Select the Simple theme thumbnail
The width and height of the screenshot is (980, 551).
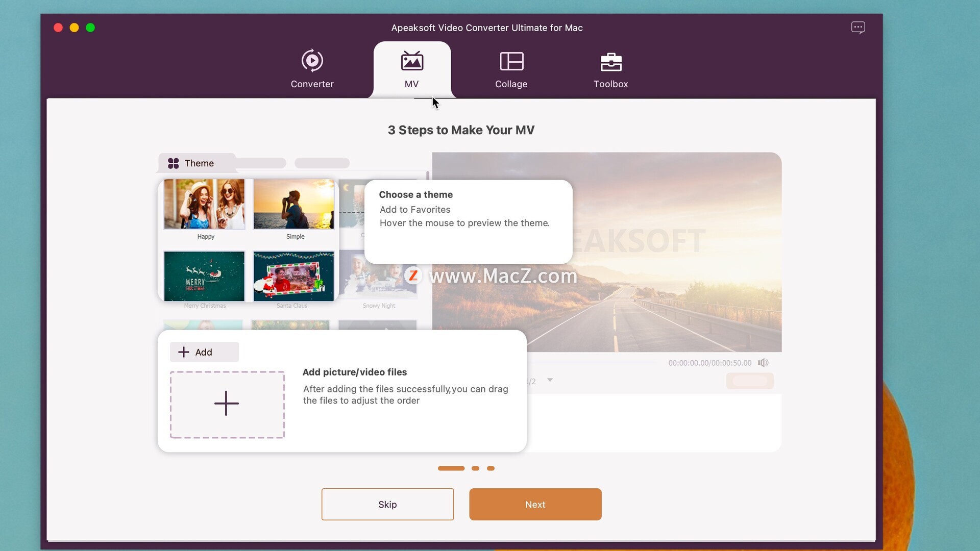[293, 204]
